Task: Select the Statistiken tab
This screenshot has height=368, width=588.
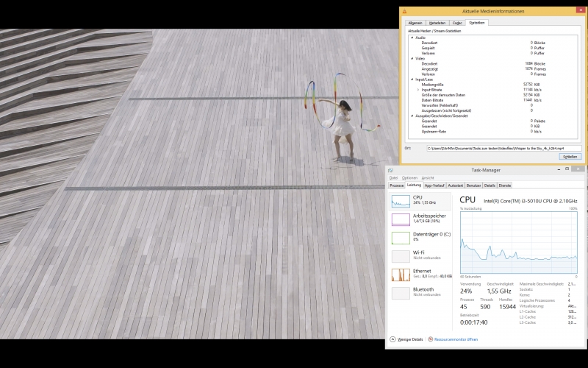Action: point(476,23)
